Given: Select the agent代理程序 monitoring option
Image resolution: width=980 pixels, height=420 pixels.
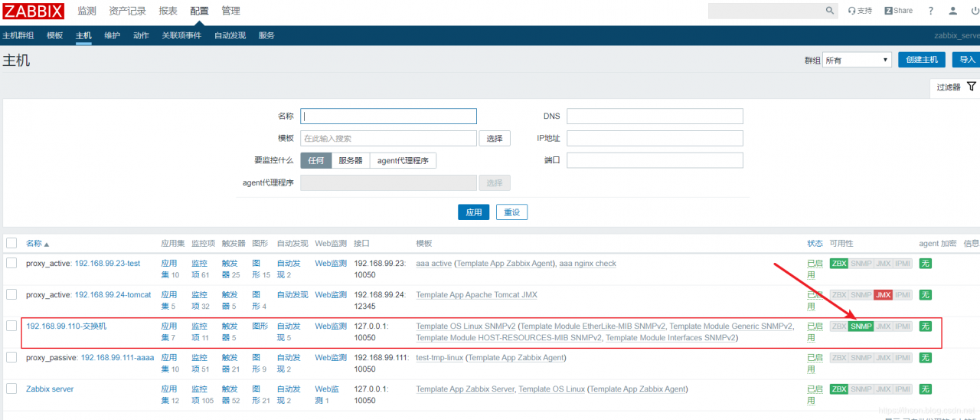Looking at the screenshot, I should pyautogui.click(x=403, y=160).
